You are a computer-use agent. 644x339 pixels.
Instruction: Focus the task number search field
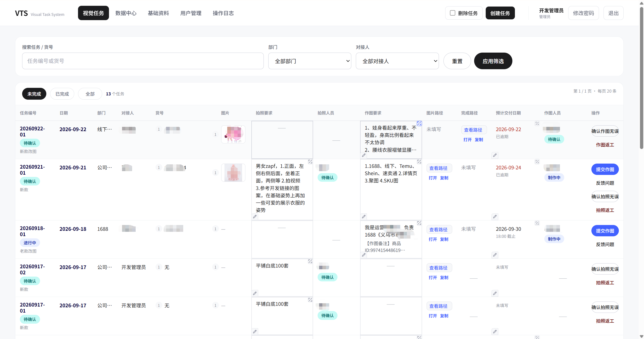[x=143, y=61]
